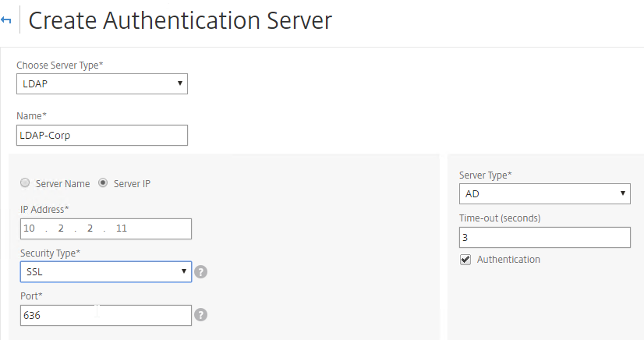
Task: Select the second IP address octet field
Action: (61, 228)
